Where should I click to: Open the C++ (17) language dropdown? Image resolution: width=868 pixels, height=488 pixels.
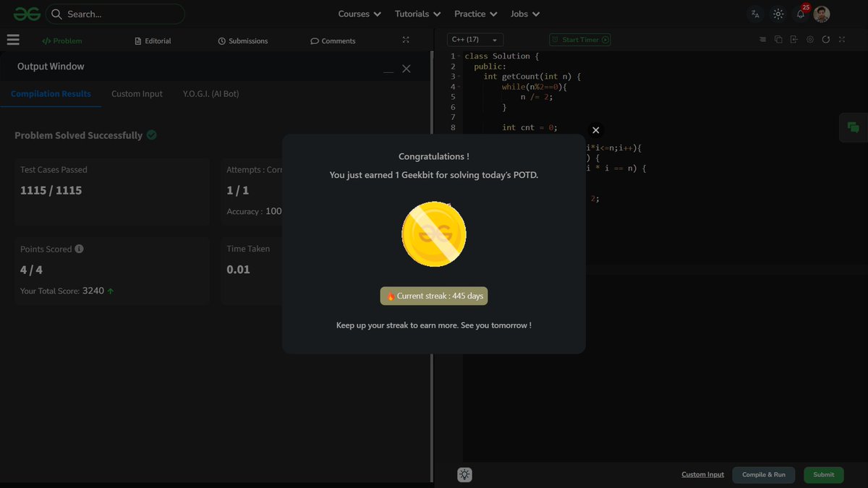point(475,40)
